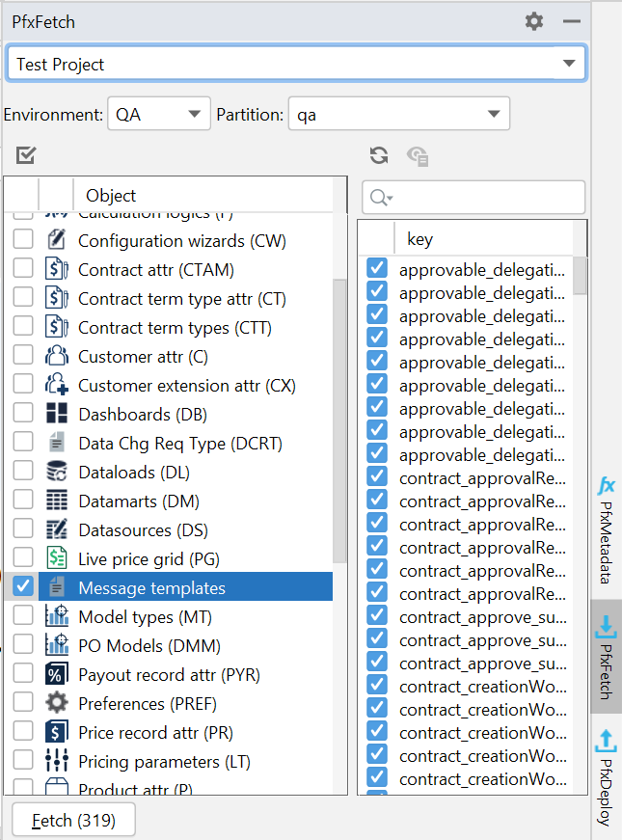This screenshot has height=840, width=622.
Task: Check the Pricing parameters (LT) checkbox
Action: 23,760
